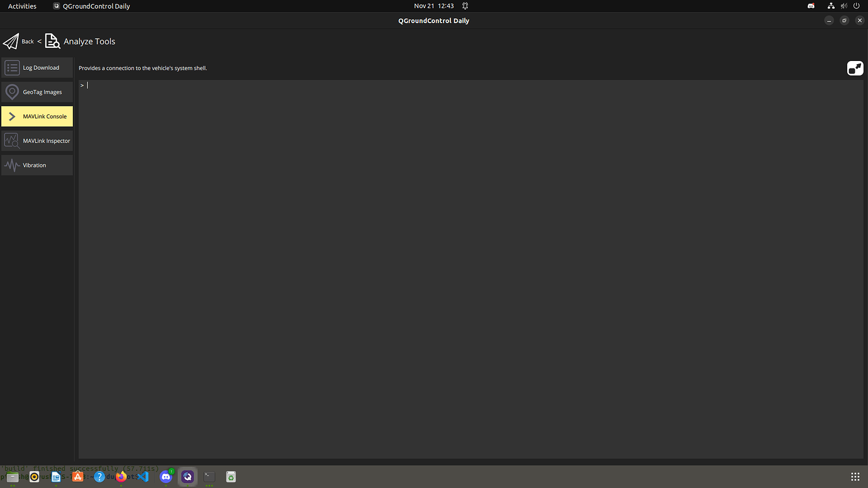868x488 pixels.
Task: Open the power system menu
Action: (856, 6)
